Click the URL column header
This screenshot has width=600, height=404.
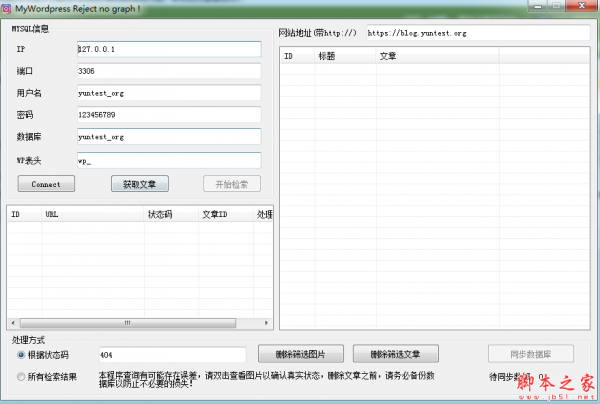pos(92,214)
